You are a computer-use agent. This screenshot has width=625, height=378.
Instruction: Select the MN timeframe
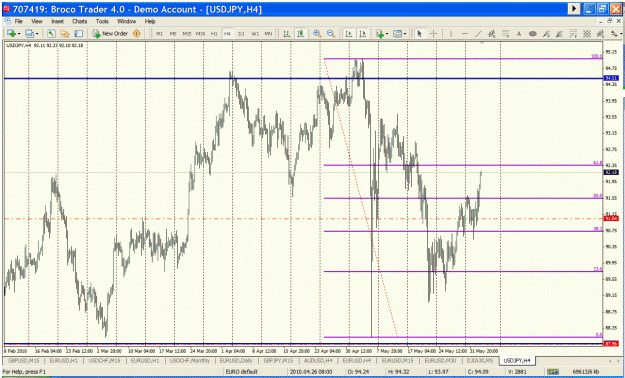click(269, 34)
